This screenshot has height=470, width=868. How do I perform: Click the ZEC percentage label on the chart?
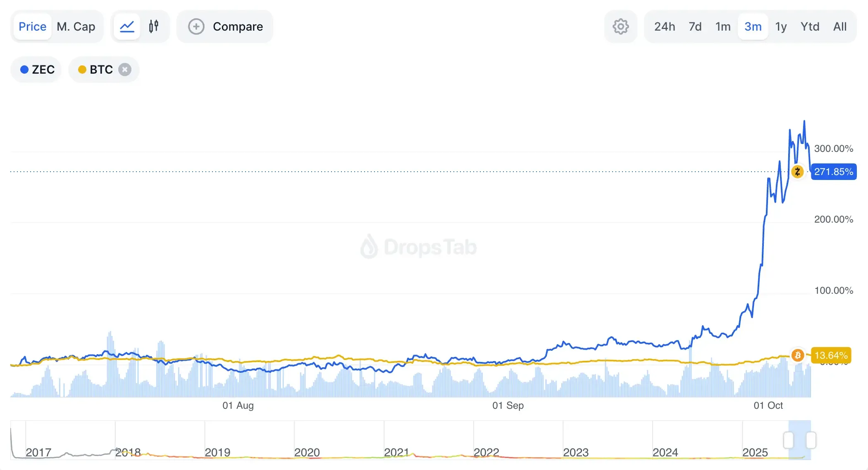[x=834, y=172]
